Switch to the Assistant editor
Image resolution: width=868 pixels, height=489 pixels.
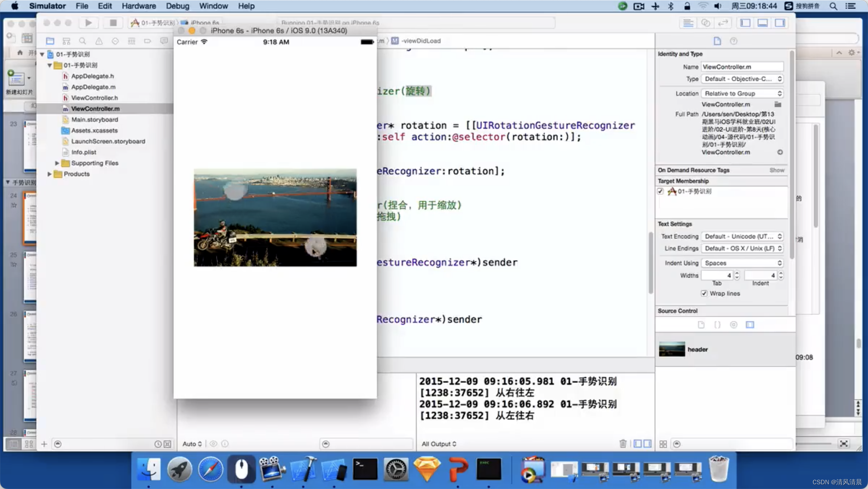tap(705, 23)
